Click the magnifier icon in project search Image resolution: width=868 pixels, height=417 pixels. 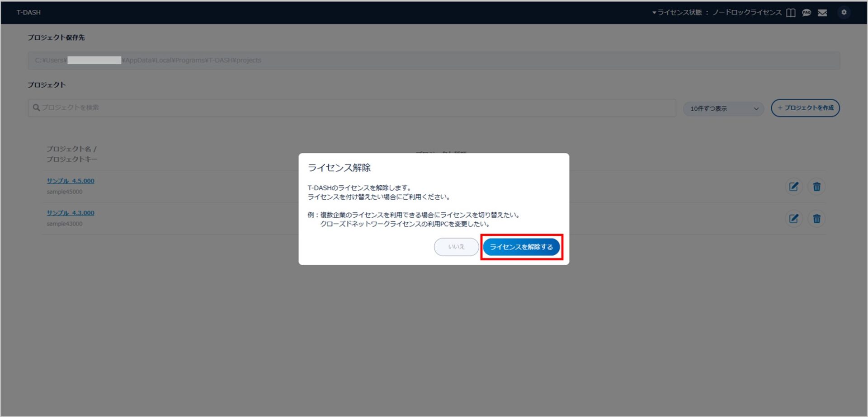36,108
